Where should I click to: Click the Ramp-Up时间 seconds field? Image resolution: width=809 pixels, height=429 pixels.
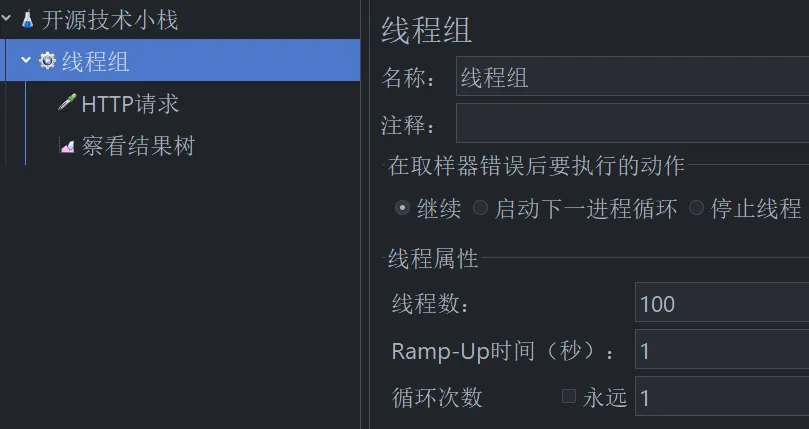[722, 349]
